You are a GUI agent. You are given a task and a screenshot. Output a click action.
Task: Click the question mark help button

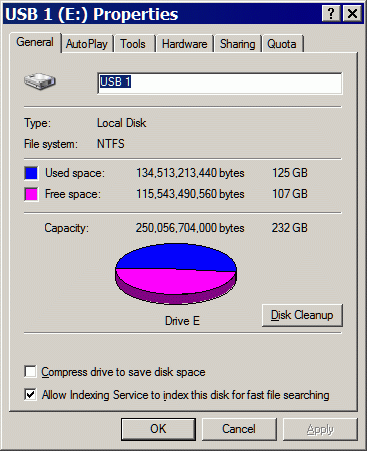click(331, 14)
